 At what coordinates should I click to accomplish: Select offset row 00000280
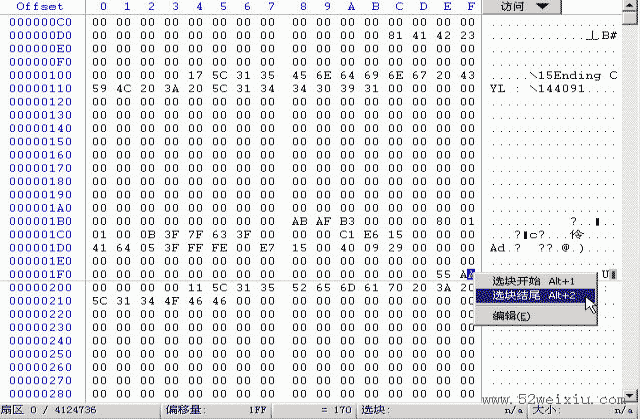click(x=40, y=394)
